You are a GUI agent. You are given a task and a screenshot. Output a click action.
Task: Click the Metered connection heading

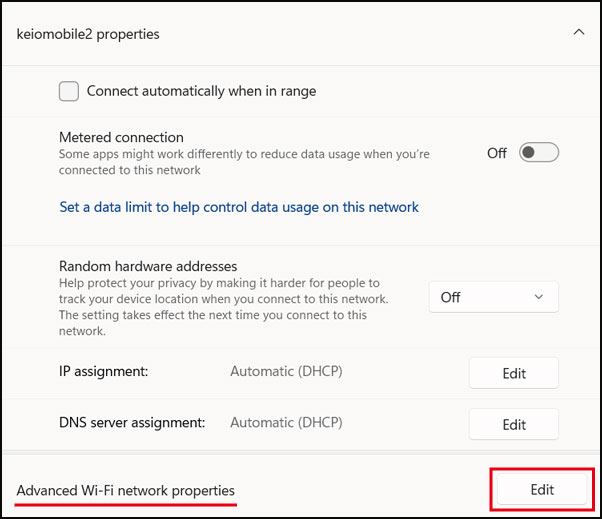[x=121, y=137]
